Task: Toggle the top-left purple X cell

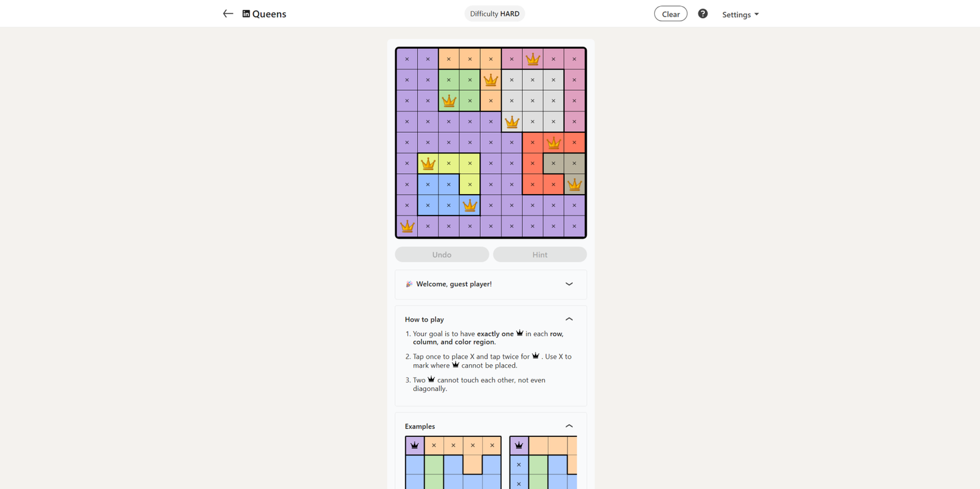Action: [407, 59]
